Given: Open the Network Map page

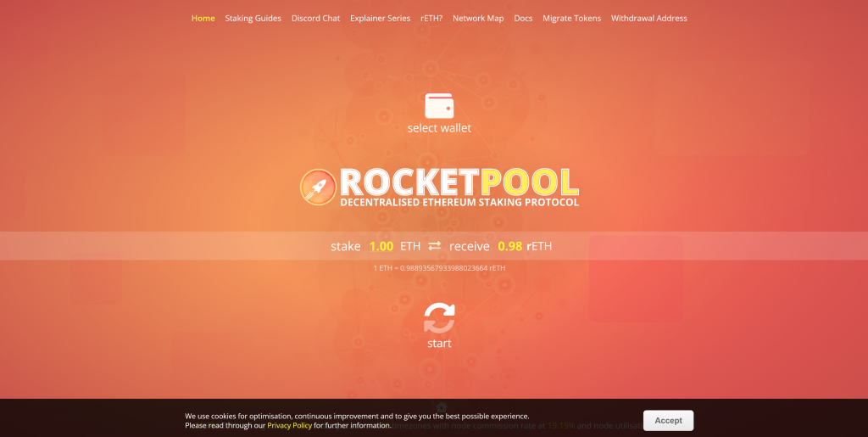Looking at the screenshot, I should (x=478, y=19).
